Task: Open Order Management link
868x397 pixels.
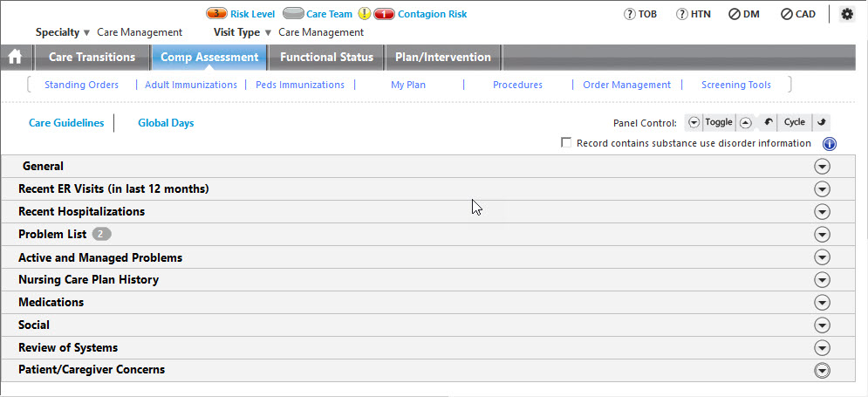Action: 626,85
